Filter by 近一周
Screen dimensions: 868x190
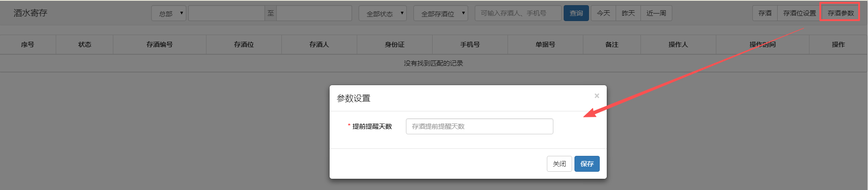pos(656,13)
